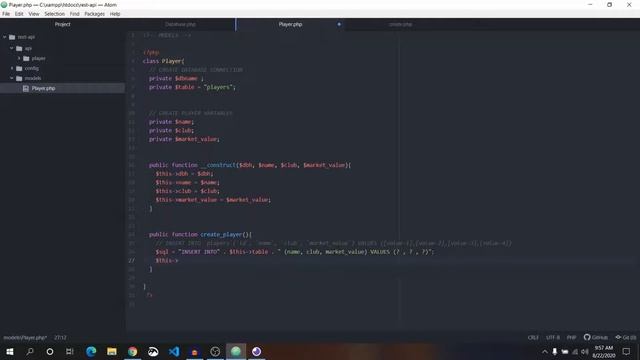Viewport: 640px width, 360px height.
Task: Switch to Google Chrome in taskbar
Action: 133,351
